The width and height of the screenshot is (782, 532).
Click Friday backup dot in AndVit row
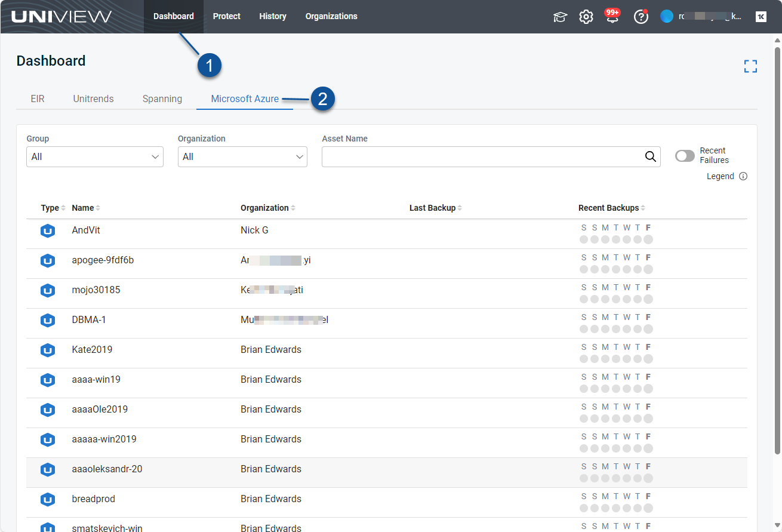[x=648, y=239]
